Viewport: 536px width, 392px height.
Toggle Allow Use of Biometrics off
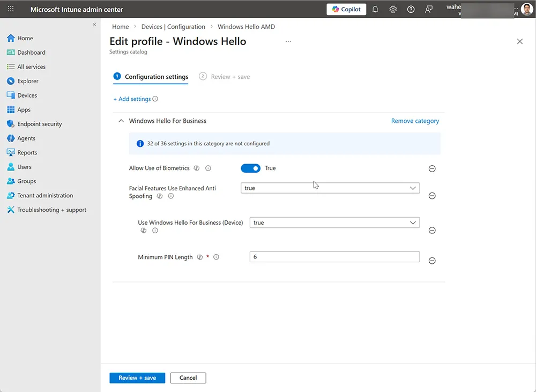(250, 168)
